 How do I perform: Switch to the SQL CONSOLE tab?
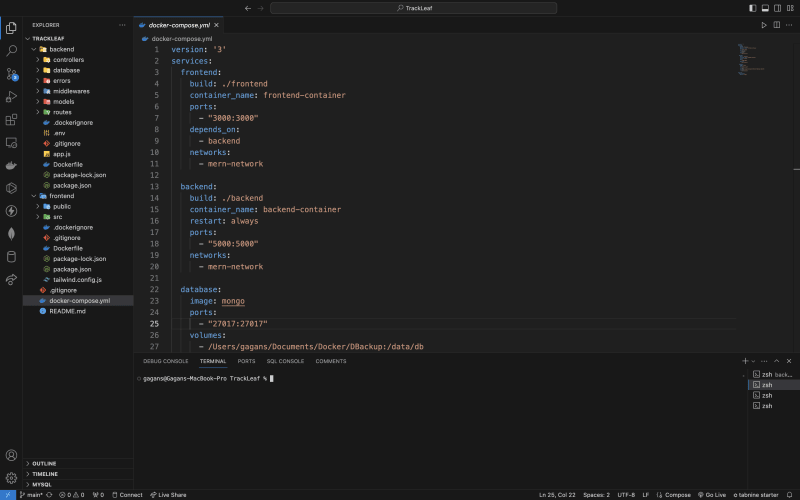(x=285, y=361)
